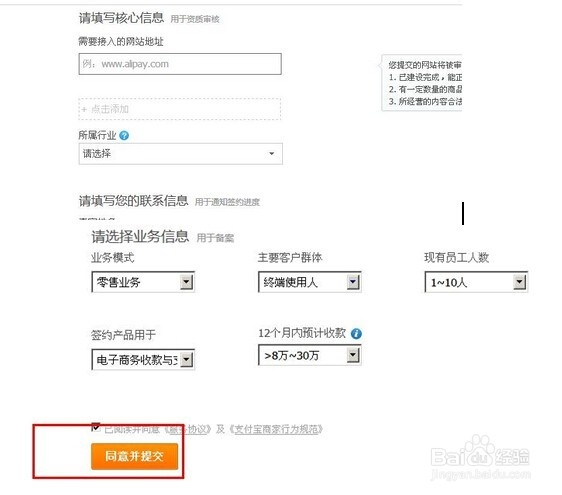Click the '请填写您的联系信息' heading
Image resolution: width=562 pixels, height=495 pixels.
133,201
